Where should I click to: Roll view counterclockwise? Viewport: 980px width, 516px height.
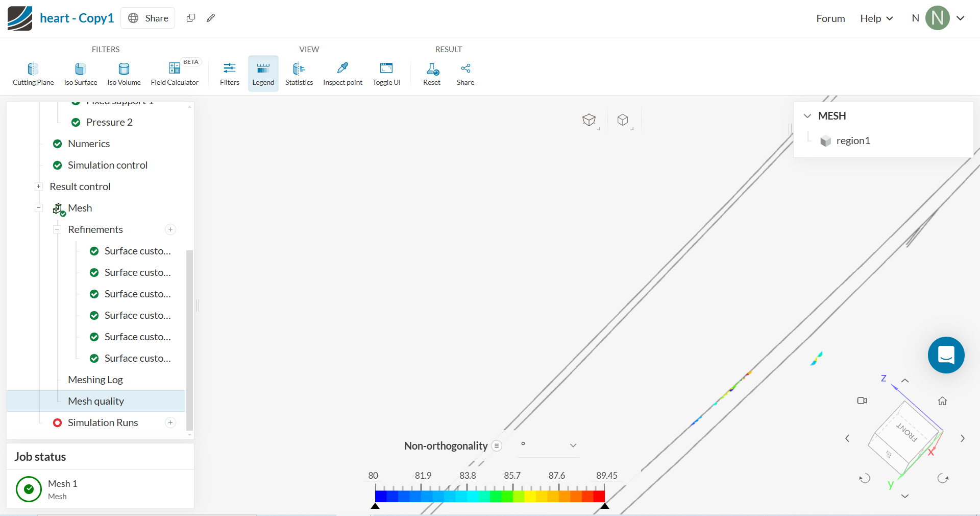(865, 479)
